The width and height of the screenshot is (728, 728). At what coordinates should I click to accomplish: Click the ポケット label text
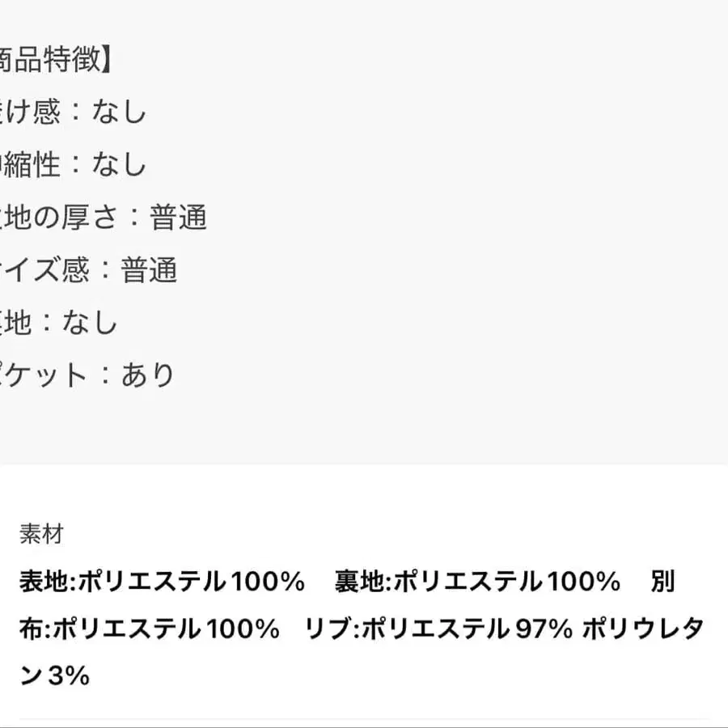44,375
